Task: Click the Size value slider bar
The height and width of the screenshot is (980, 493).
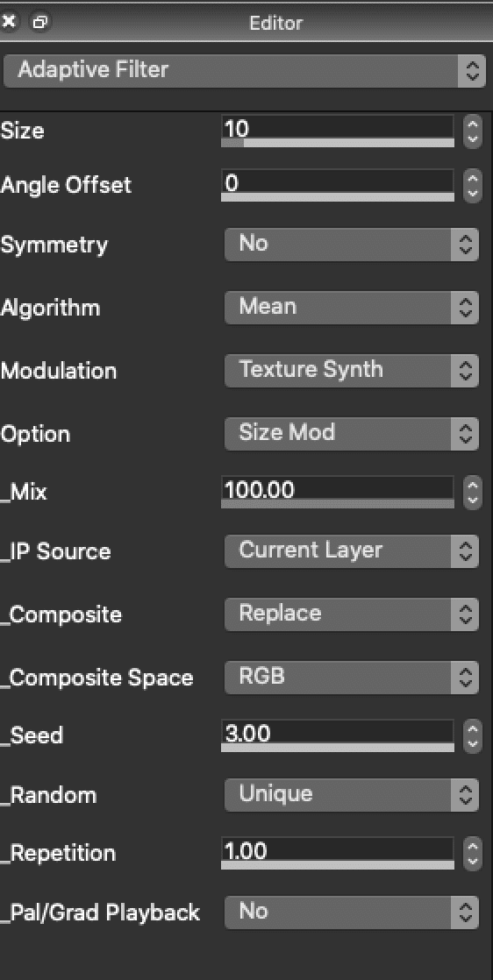Action: [338, 143]
